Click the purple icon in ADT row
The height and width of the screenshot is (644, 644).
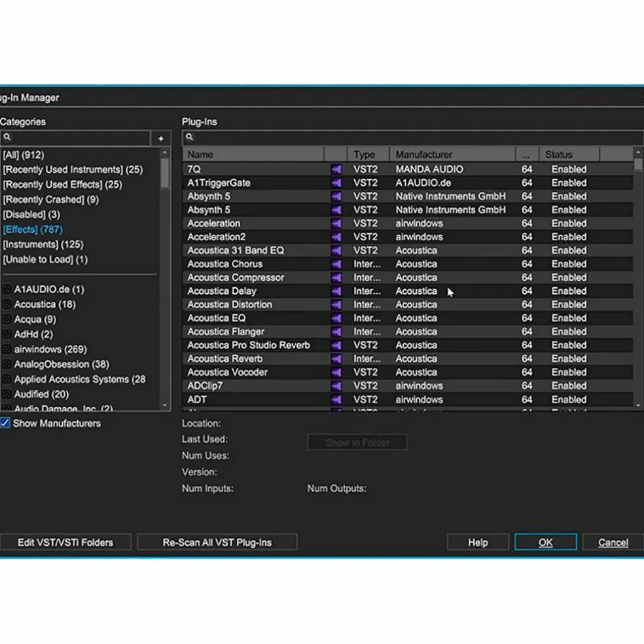336,400
